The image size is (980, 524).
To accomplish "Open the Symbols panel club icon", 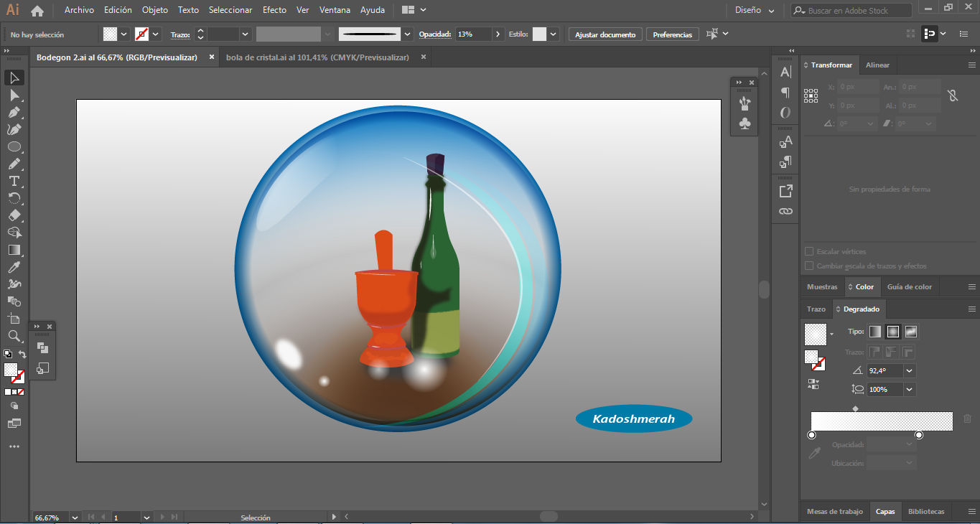I will pos(745,123).
